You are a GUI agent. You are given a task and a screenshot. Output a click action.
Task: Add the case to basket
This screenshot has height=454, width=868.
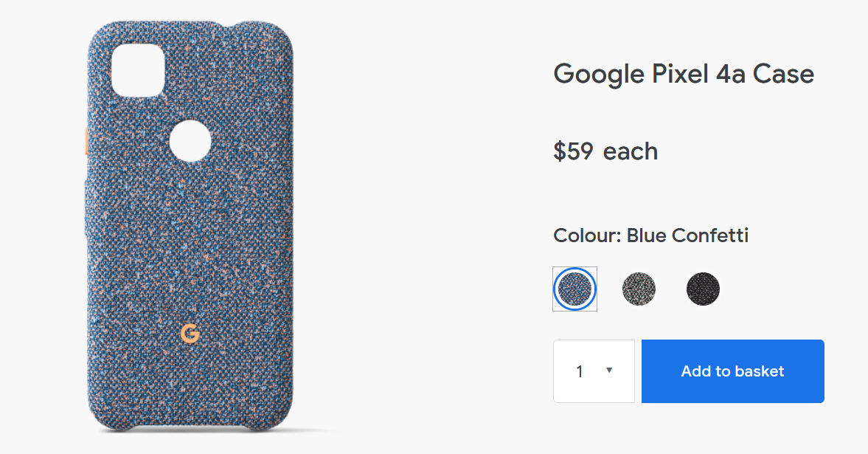click(x=733, y=371)
